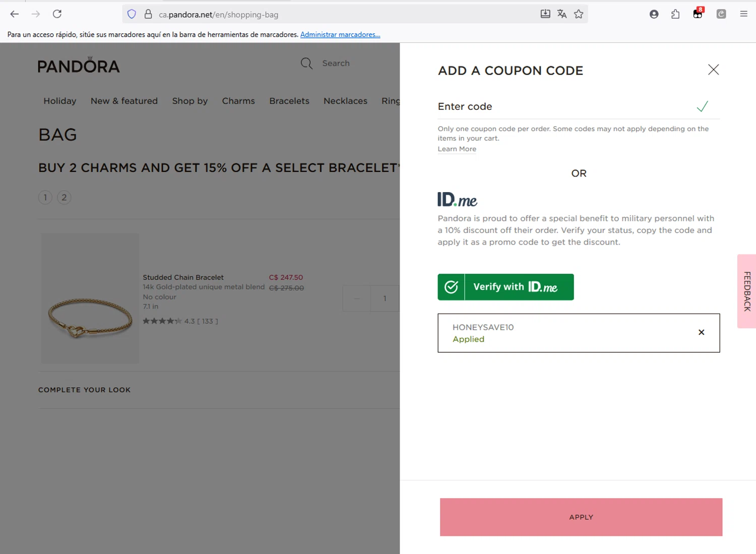Click the Pandora logo
Screen dimensions: 756x554
pos(79,66)
